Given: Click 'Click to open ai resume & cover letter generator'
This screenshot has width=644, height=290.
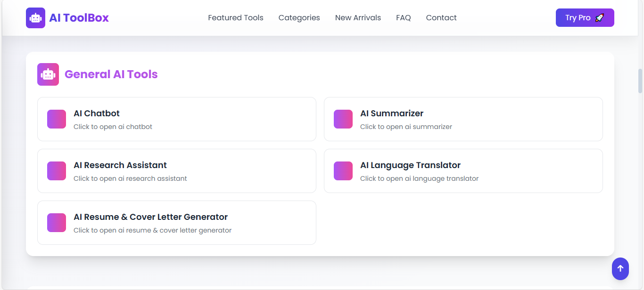Looking at the screenshot, I should 153,230.
